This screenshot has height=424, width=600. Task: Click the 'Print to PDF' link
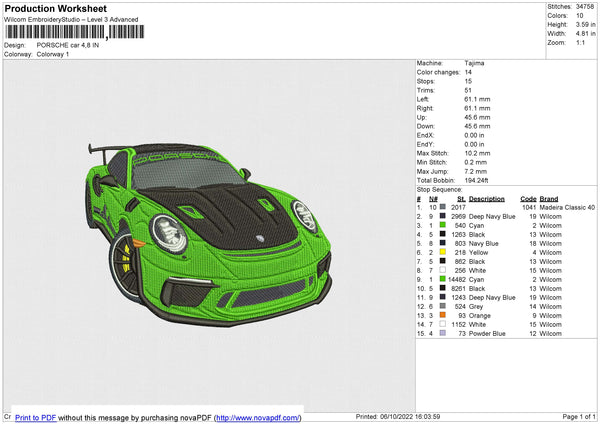click(x=36, y=417)
